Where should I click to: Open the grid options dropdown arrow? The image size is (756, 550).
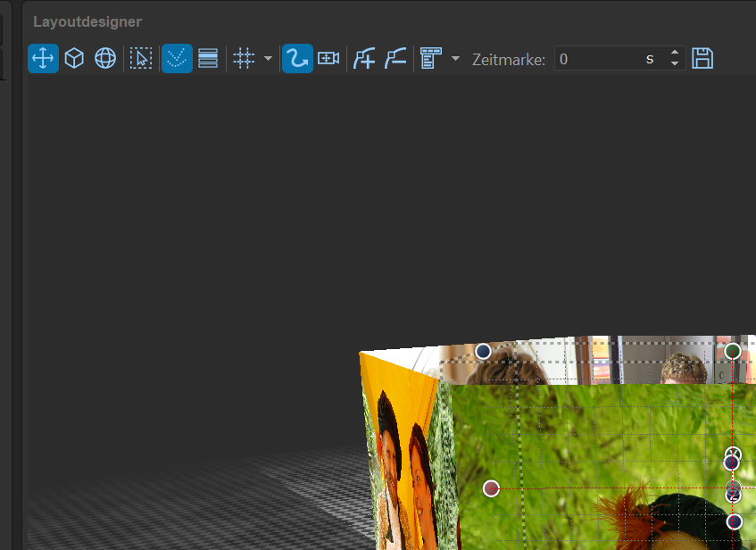[268, 59]
